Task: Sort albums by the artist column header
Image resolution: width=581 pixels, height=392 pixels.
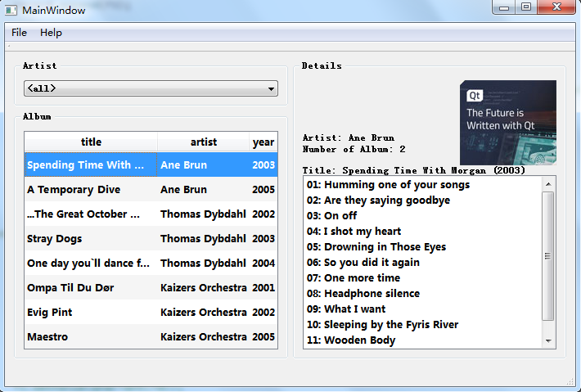Action: (204, 142)
